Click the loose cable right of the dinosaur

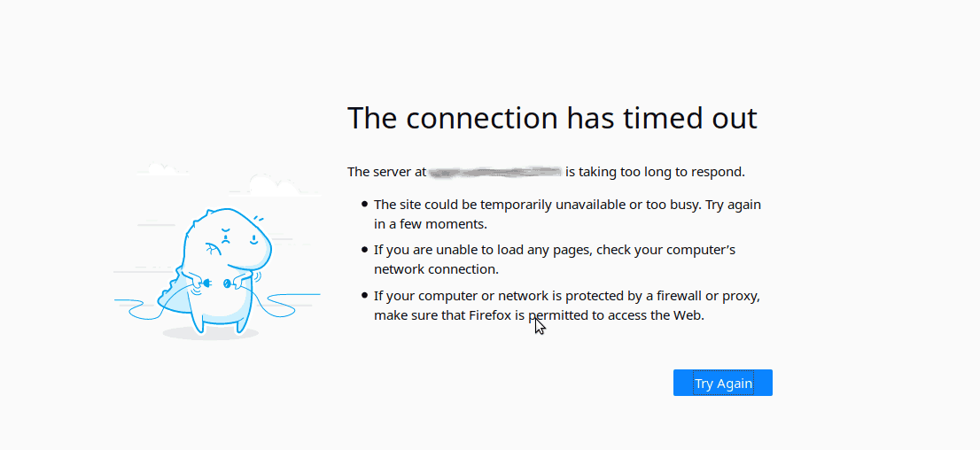(x=288, y=301)
